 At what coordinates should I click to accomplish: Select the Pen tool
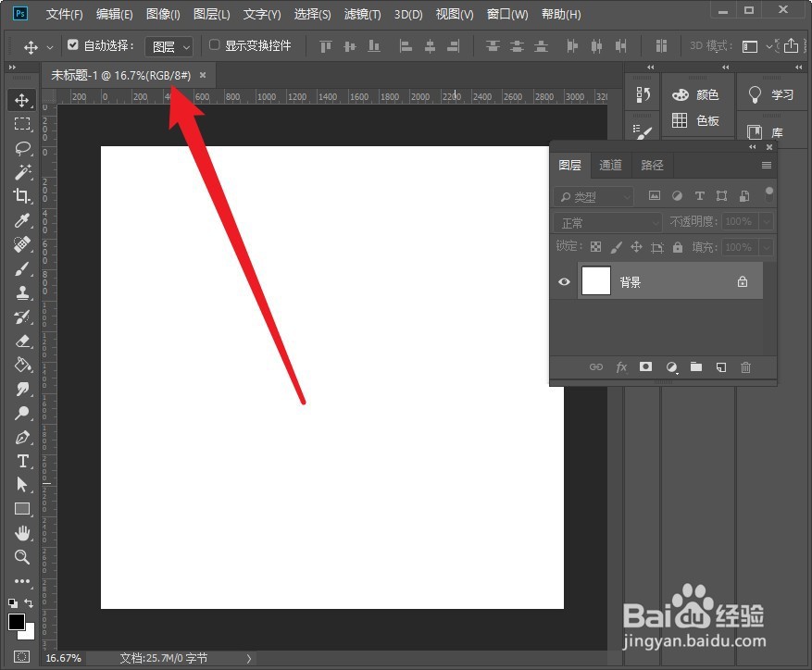point(21,437)
